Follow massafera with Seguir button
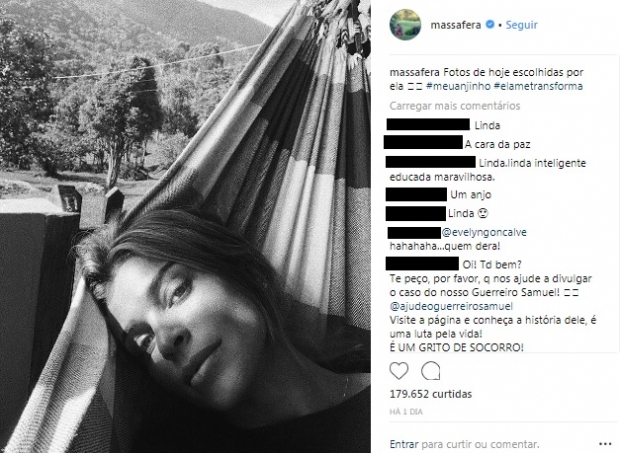This screenshot has width=620, height=453. (522, 25)
